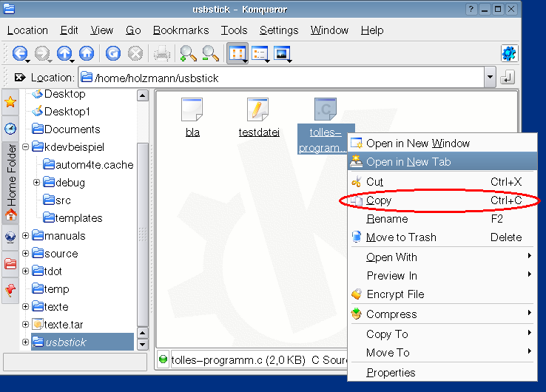The image size is (546, 392).
Task: Switch to Image preview view mode
Action: coord(283,54)
